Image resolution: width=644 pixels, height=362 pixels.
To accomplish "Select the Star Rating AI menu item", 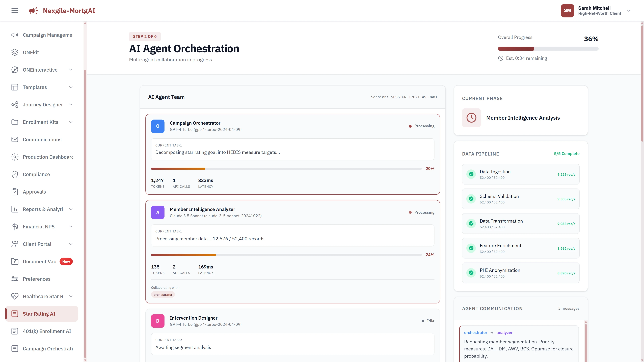I will pos(39,314).
